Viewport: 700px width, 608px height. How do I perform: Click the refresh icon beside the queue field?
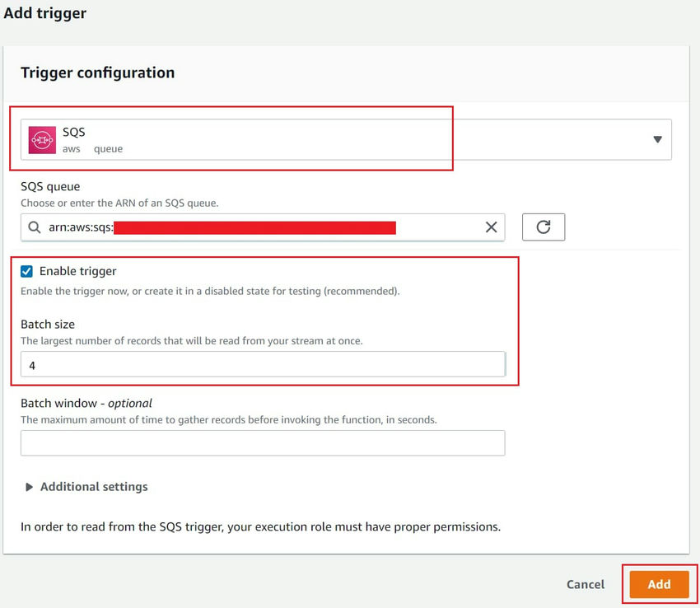click(543, 227)
